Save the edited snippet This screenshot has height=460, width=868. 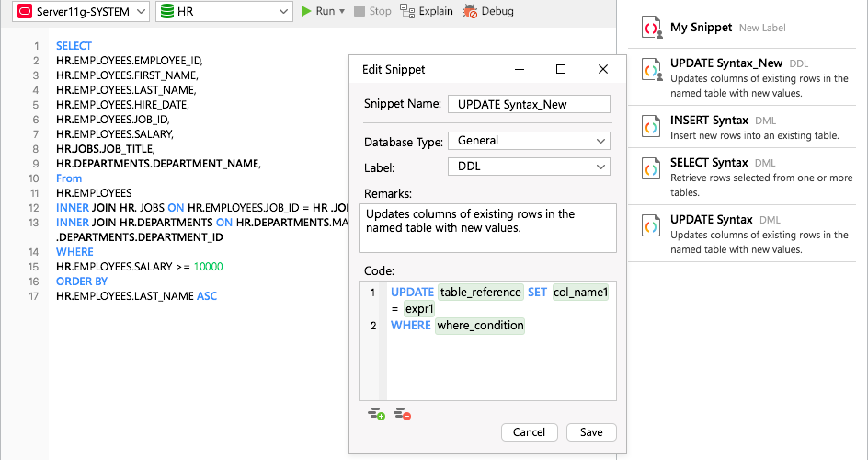tap(591, 432)
